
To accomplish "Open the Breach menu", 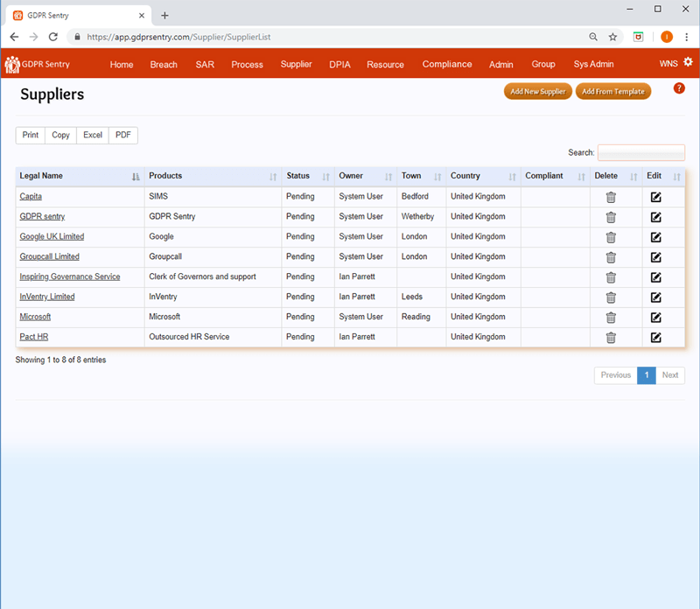I will click(164, 65).
